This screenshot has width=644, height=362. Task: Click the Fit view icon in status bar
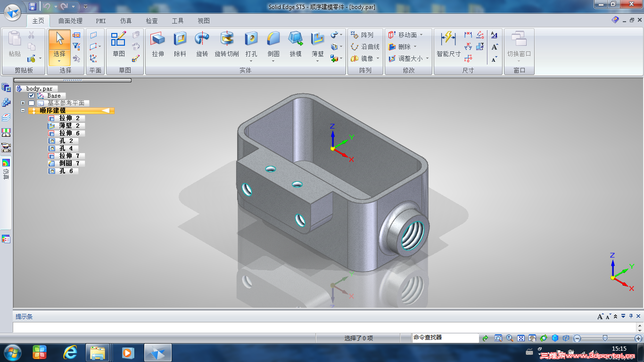point(521,338)
